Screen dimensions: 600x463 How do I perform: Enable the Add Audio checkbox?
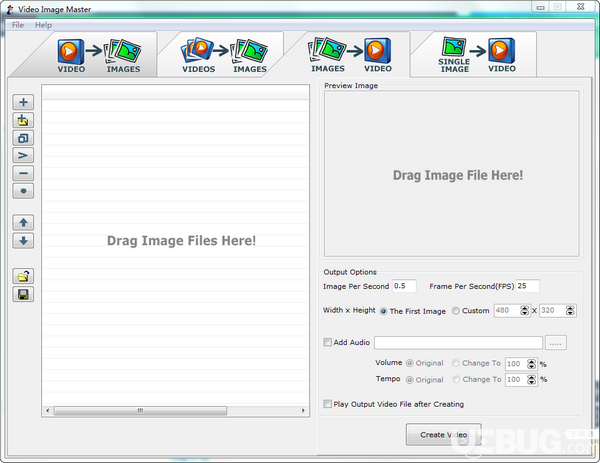point(328,342)
